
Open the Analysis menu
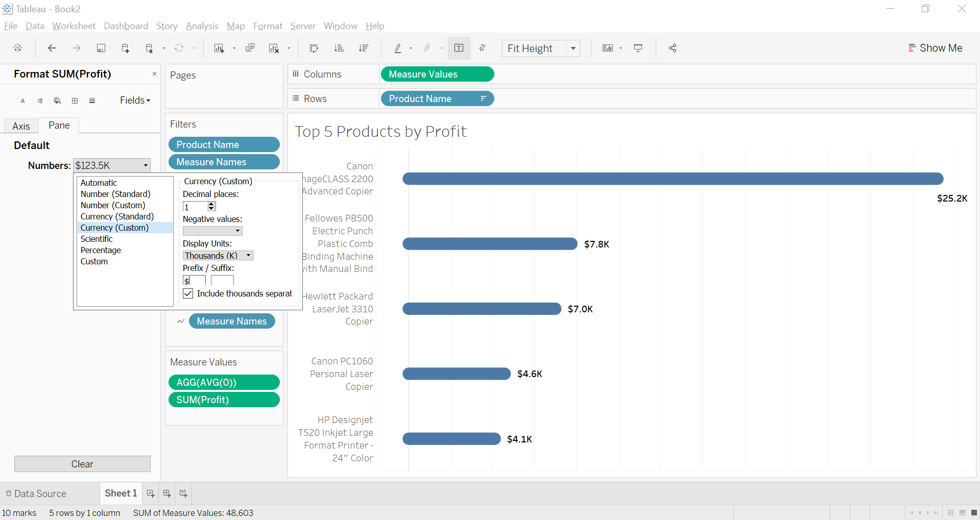202,26
